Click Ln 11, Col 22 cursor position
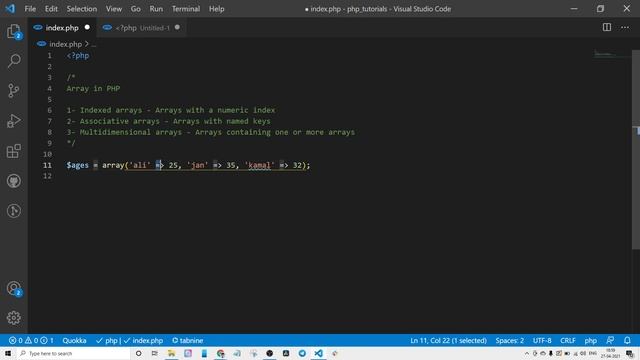This screenshot has width=640, height=360. coord(448,340)
